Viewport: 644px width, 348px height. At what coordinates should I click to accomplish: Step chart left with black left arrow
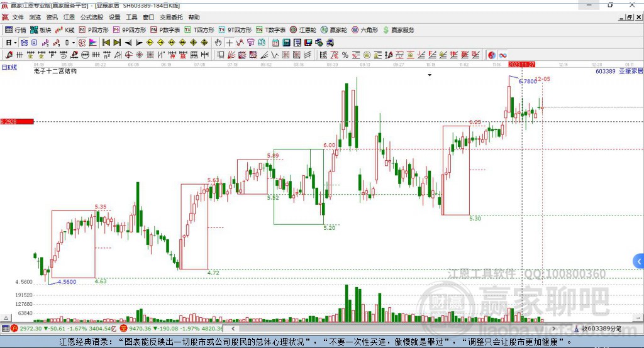[128, 43]
